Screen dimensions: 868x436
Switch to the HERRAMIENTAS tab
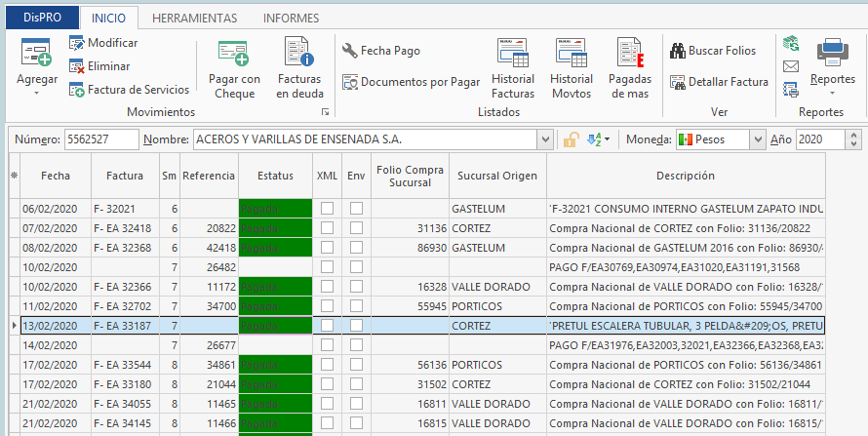[194, 18]
